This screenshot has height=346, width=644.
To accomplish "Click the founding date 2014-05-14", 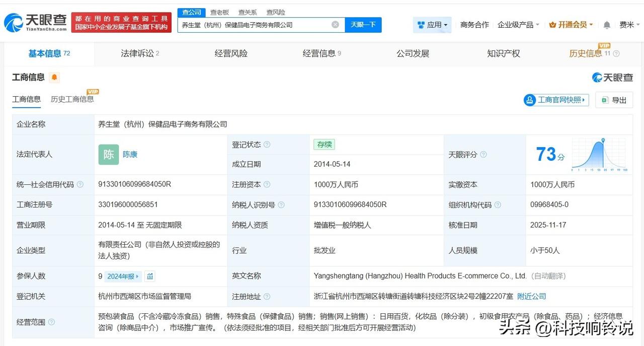I will [x=332, y=164].
